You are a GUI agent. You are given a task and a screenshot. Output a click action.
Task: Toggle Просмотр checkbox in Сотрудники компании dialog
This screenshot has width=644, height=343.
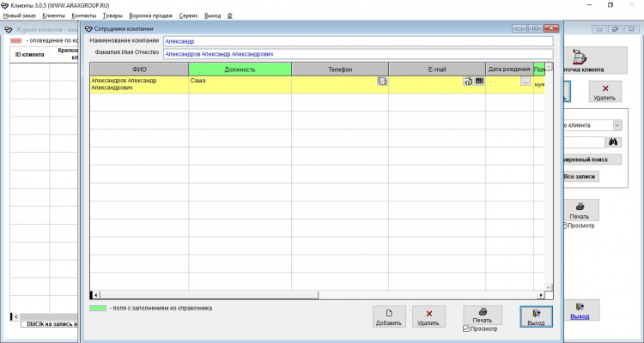coord(465,328)
